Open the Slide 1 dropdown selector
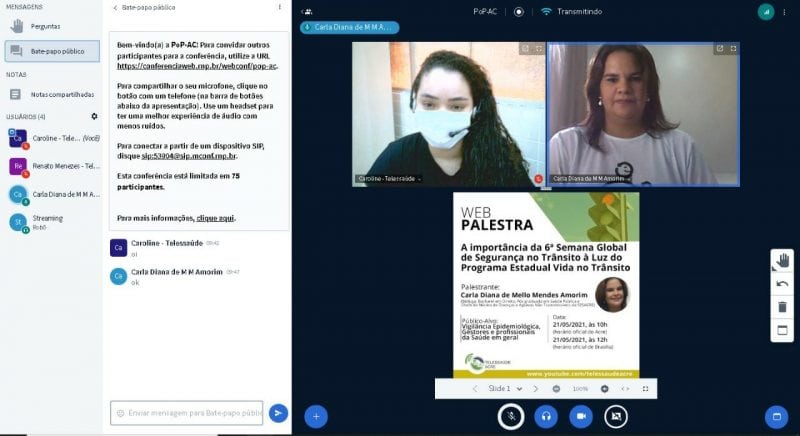The image size is (800, 436). tap(504, 388)
